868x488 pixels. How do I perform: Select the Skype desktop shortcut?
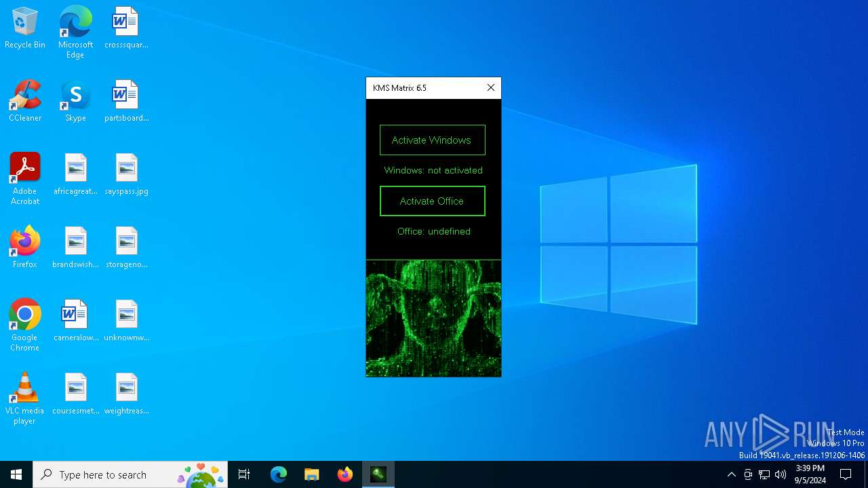coord(75,102)
